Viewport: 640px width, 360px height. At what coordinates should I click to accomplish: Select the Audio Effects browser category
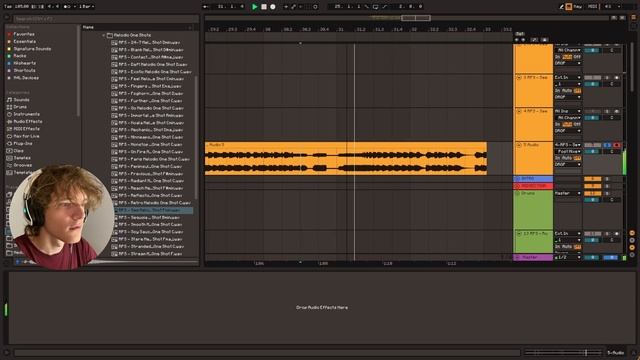click(28, 122)
